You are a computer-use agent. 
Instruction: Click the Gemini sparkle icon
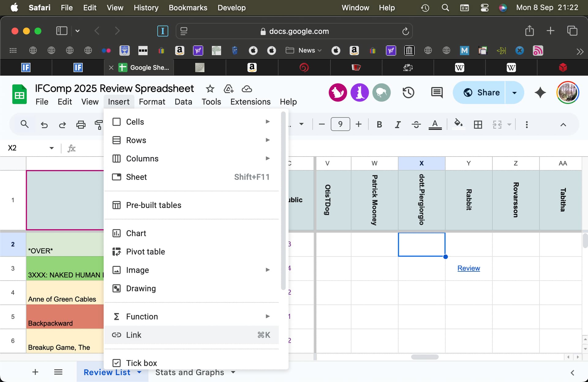click(540, 93)
